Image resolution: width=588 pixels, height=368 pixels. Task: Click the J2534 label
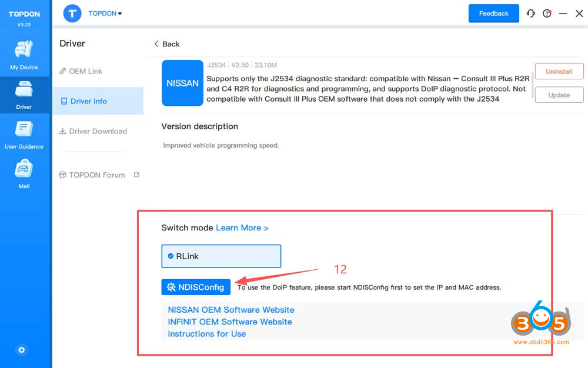pyautogui.click(x=216, y=65)
